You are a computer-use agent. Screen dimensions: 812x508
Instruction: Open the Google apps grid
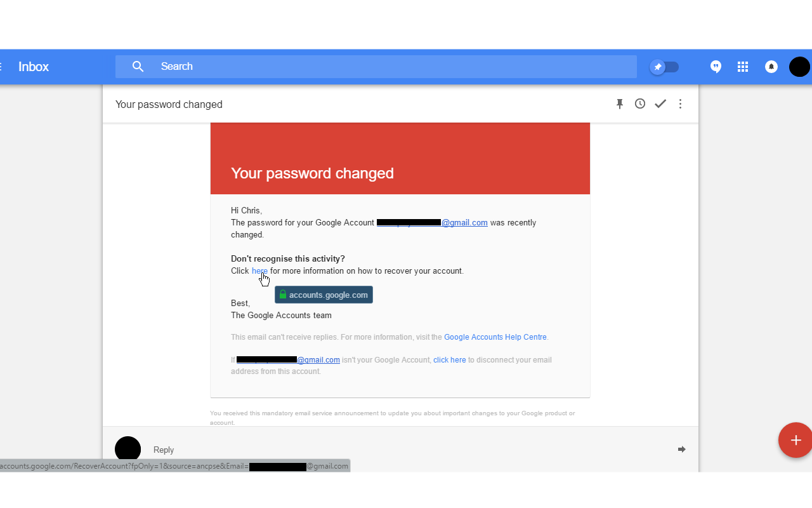tap(743, 67)
